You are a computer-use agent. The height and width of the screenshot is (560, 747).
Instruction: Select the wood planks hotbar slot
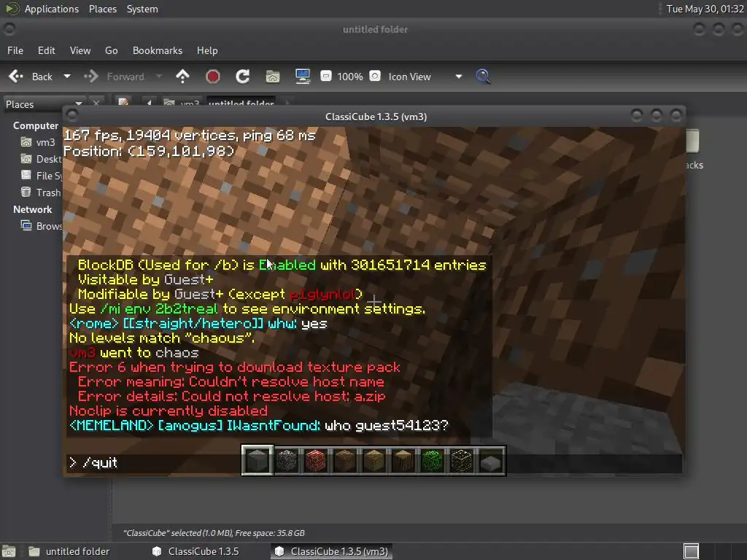(374, 461)
